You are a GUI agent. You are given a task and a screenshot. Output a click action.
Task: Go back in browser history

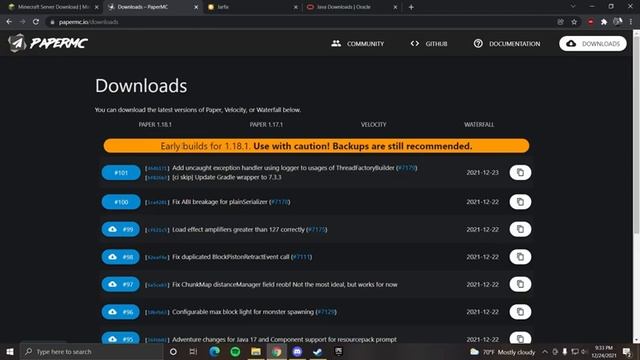coord(9,22)
